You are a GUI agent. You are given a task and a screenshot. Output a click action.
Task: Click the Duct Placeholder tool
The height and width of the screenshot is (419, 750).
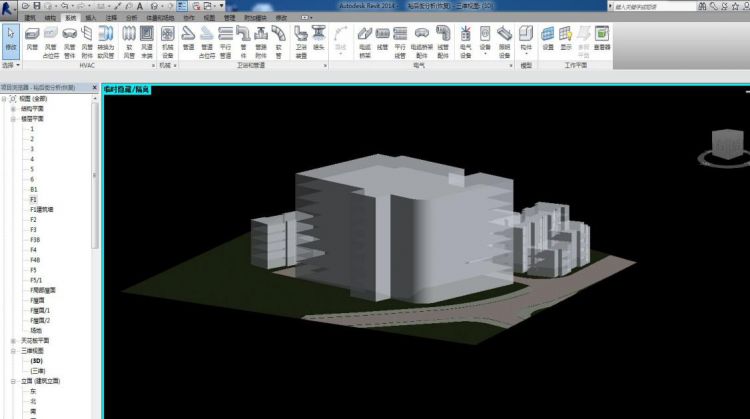pyautogui.click(x=51, y=42)
